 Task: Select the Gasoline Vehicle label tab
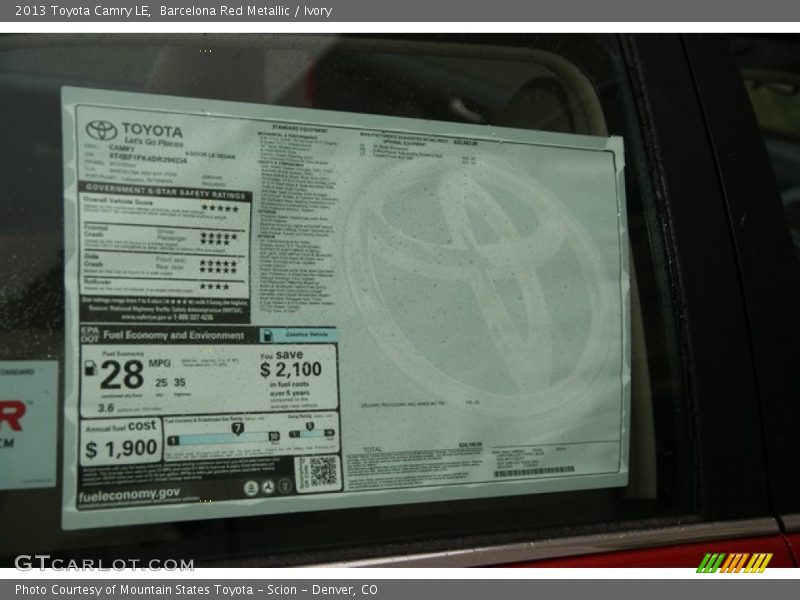tap(307, 336)
